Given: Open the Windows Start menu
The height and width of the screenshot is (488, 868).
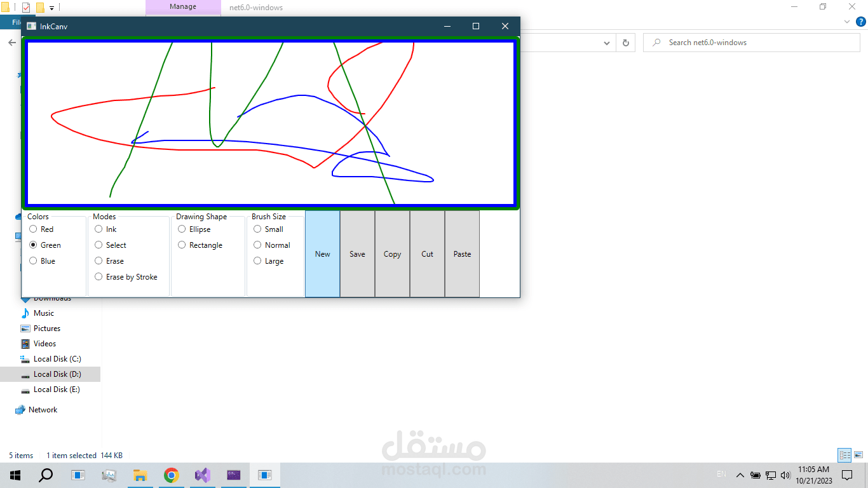Looking at the screenshot, I should 15,475.
